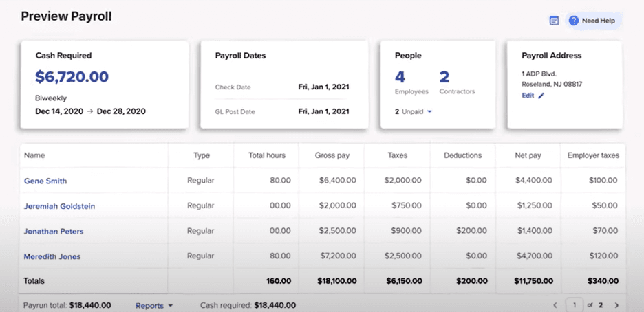Click Gene Smith's total hours 80.00

pyautogui.click(x=280, y=180)
